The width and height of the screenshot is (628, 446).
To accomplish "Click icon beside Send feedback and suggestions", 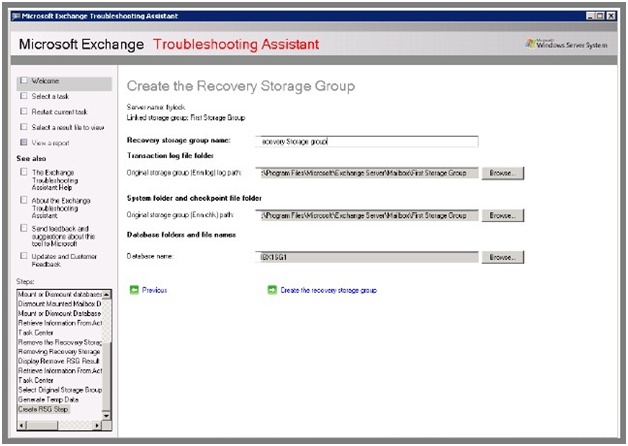I will tap(24, 228).
